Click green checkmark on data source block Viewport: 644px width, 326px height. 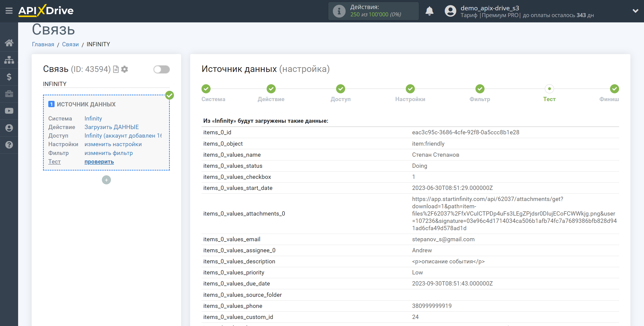pyautogui.click(x=170, y=95)
